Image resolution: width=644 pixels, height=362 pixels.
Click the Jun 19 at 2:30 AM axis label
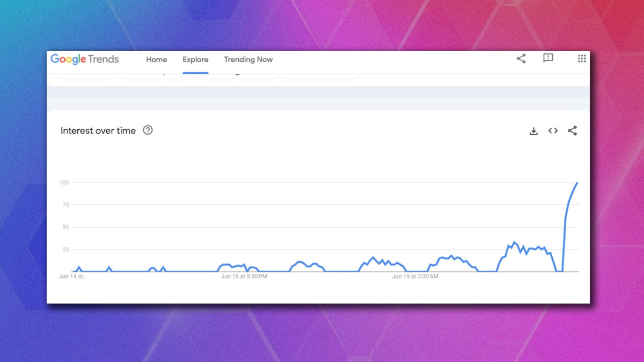click(414, 276)
